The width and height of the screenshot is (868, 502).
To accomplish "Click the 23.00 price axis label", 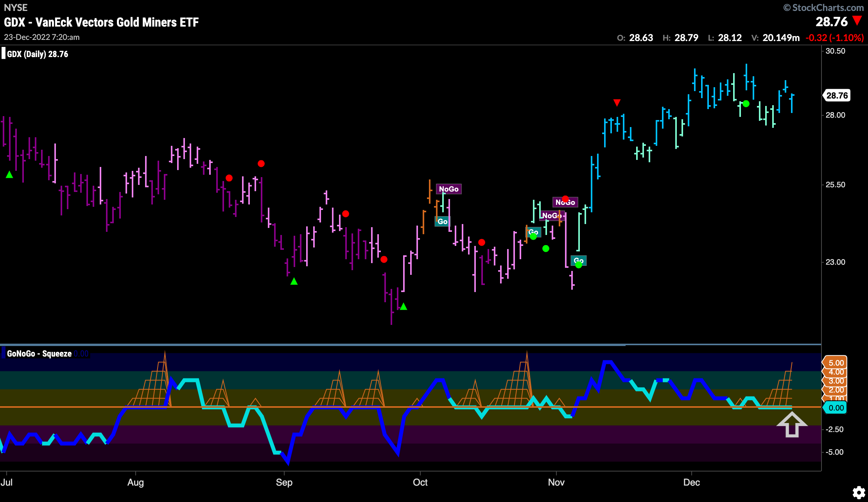I will [x=836, y=262].
